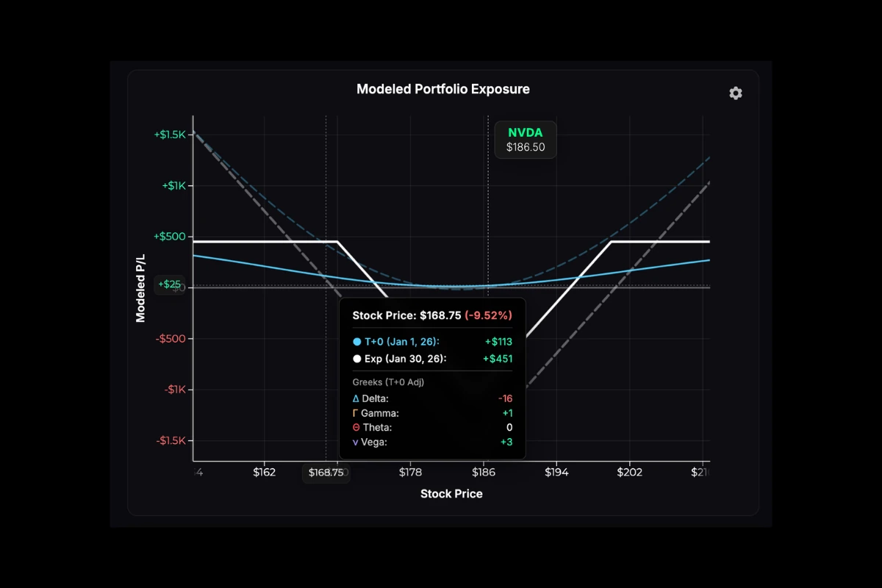
Task: Select the Modeled Portfolio Exposure title
Action: click(x=442, y=89)
